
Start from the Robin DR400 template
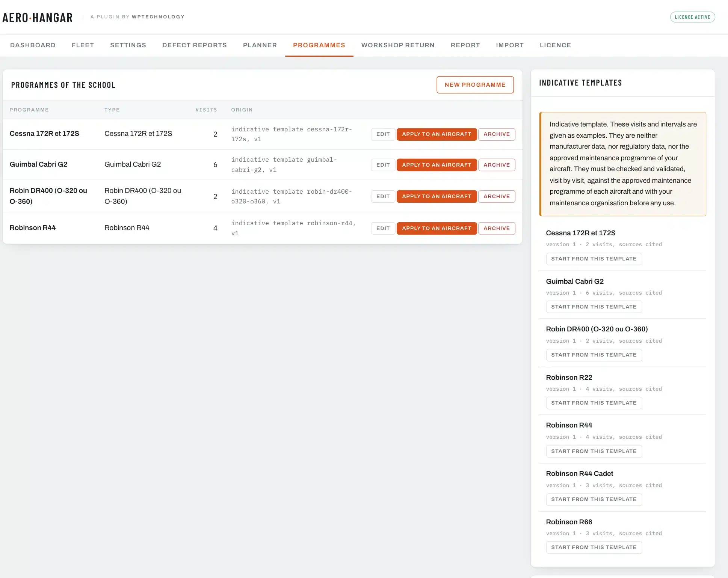click(x=594, y=355)
